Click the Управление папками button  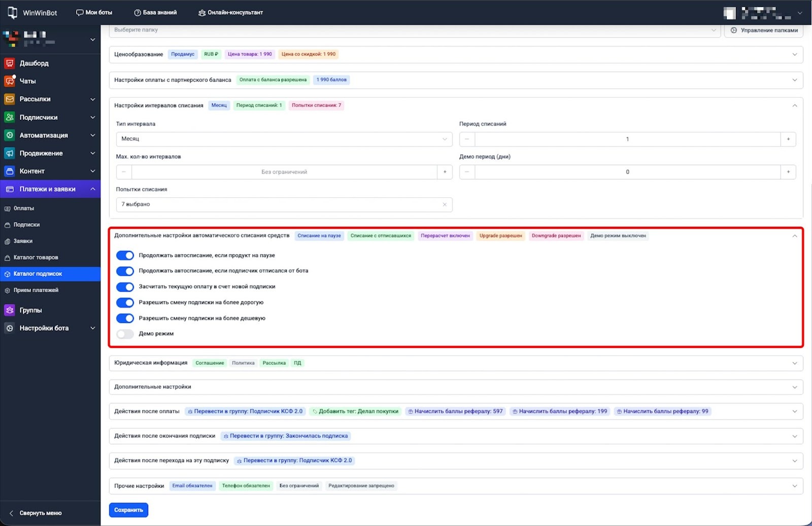(764, 30)
